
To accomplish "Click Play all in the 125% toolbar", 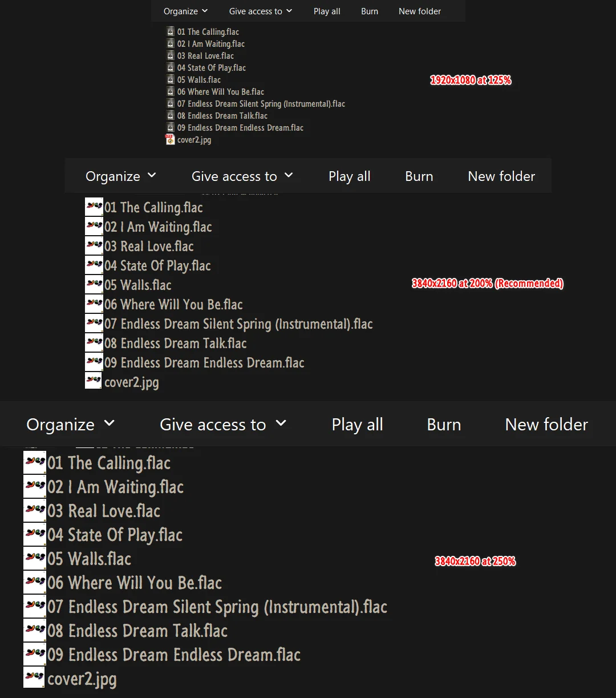I will point(327,11).
